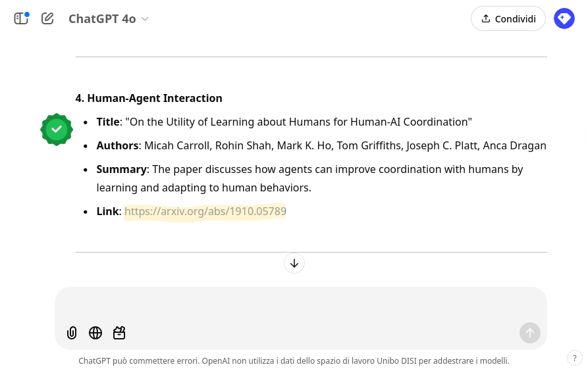Attach a file using paperclip icon
Screen dimensions: 588x371
coord(72,333)
